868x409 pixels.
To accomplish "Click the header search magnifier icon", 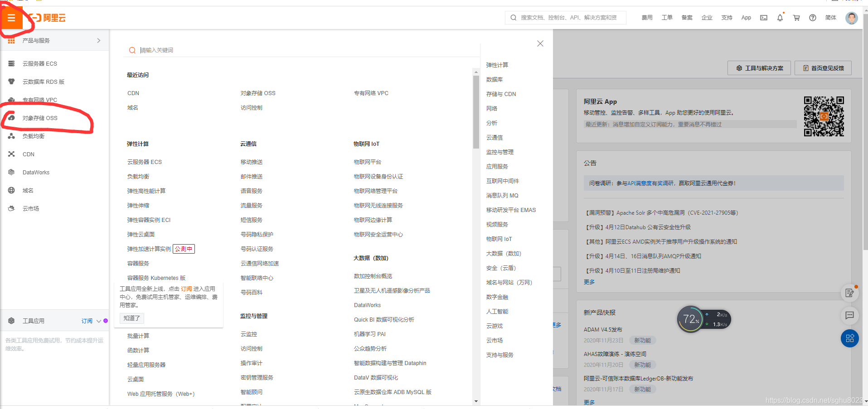I will pyautogui.click(x=514, y=18).
